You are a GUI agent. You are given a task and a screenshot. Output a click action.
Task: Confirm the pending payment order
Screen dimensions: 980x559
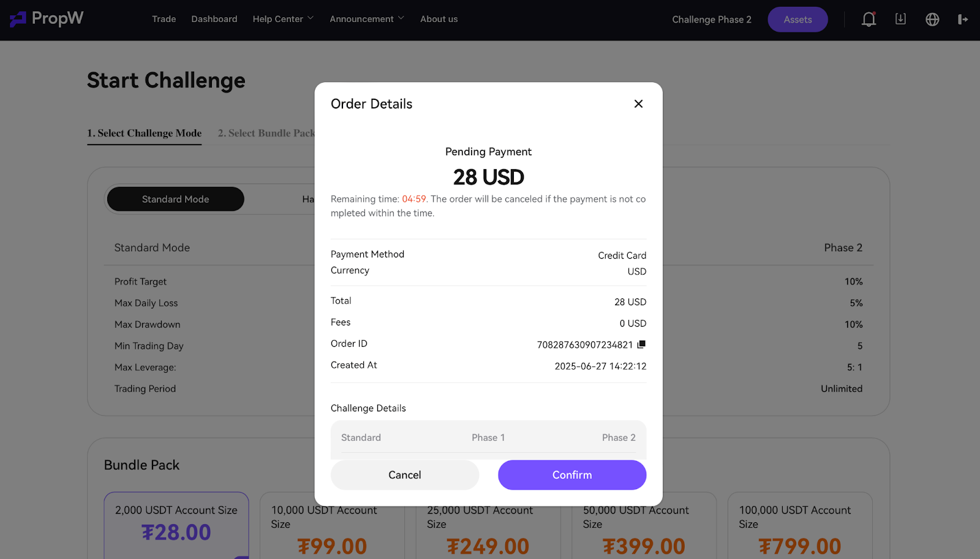click(572, 475)
